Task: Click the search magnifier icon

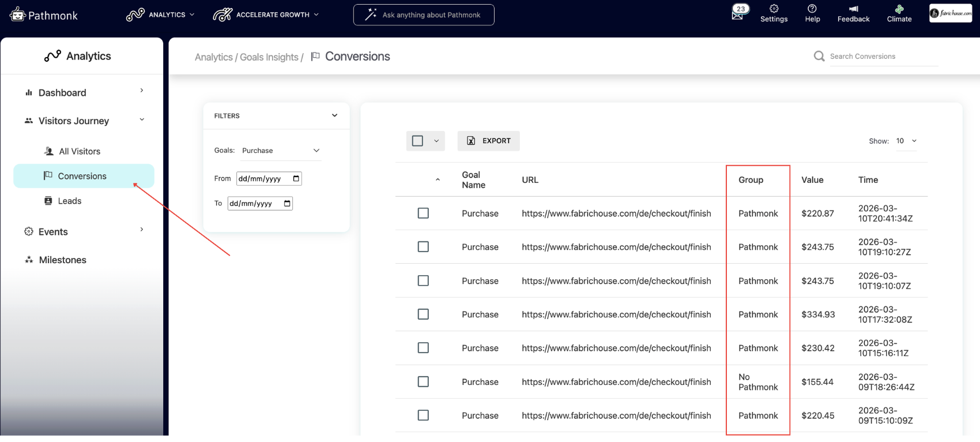Action: [819, 56]
